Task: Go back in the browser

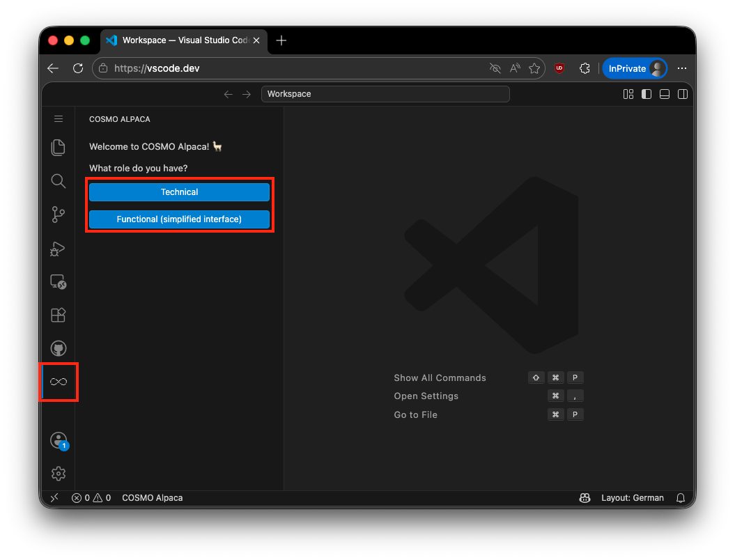Action: tap(53, 68)
